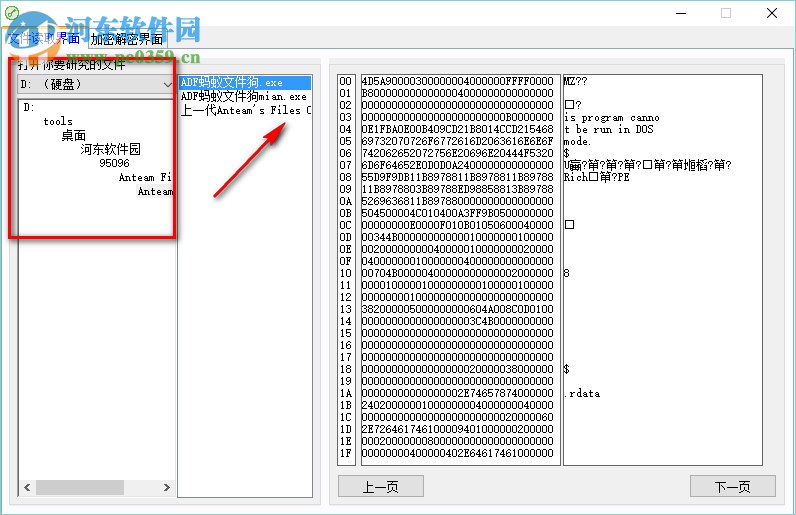This screenshot has height=515, width=796.
Task: Select the 河东软件园 folder
Action: click(x=110, y=149)
